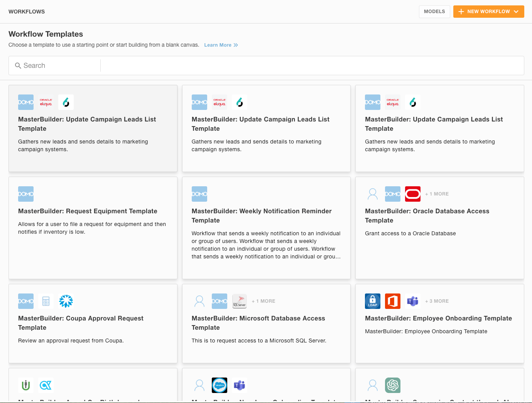Click 'This is to request access' description text

[x=259, y=341]
